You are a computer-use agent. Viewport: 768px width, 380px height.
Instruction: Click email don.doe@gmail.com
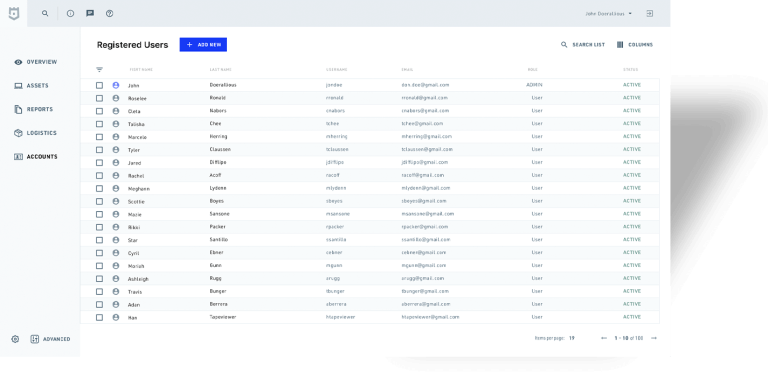425,85
